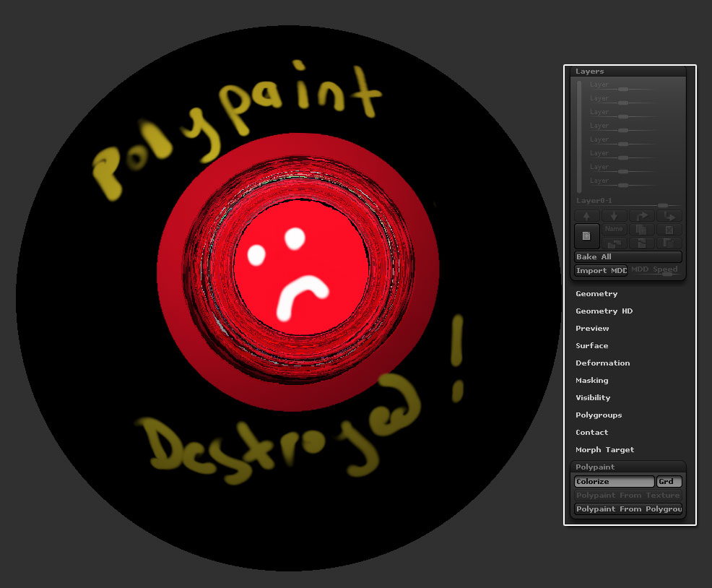Duplicate the current layer
712x588 pixels.
(641, 228)
